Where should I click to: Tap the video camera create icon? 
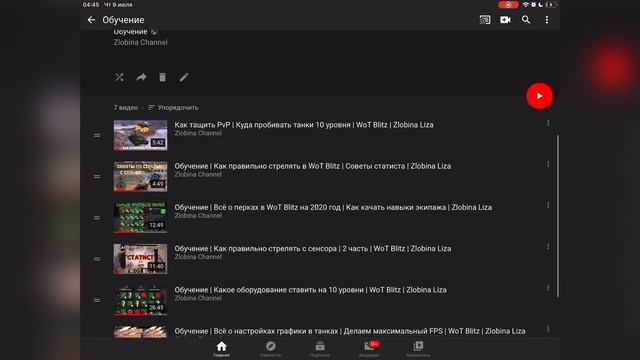pos(505,20)
